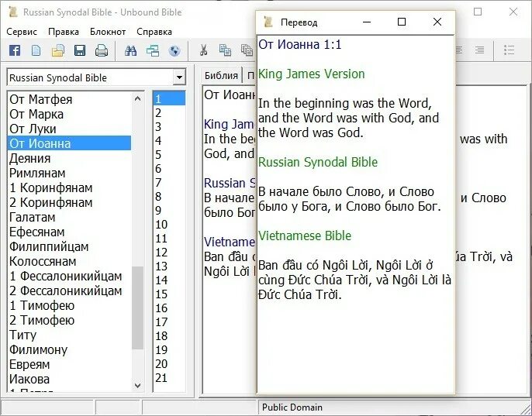This screenshot has width=532, height=416.
Task: Open the Russian Synodal Bible dropdown
Action: (179, 77)
